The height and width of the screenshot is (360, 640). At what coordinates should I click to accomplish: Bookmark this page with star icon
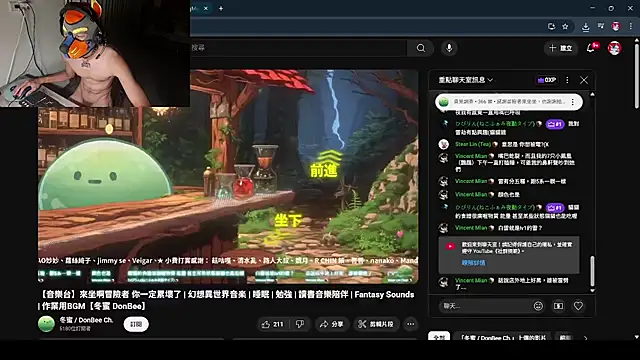[565, 27]
